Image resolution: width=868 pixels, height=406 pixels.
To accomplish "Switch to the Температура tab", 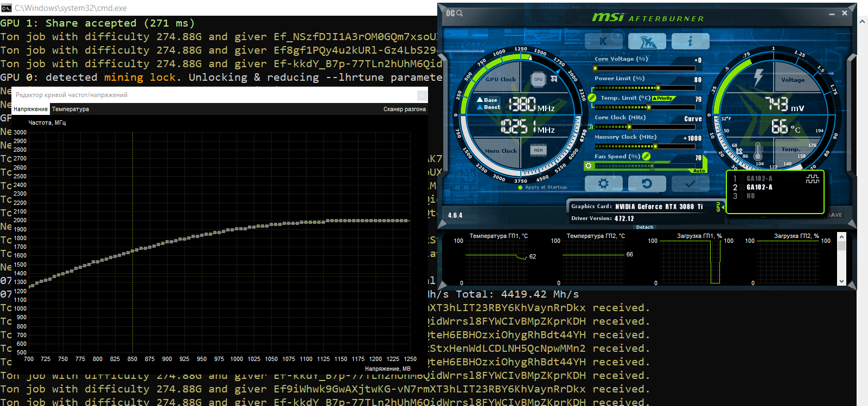I will [71, 109].
